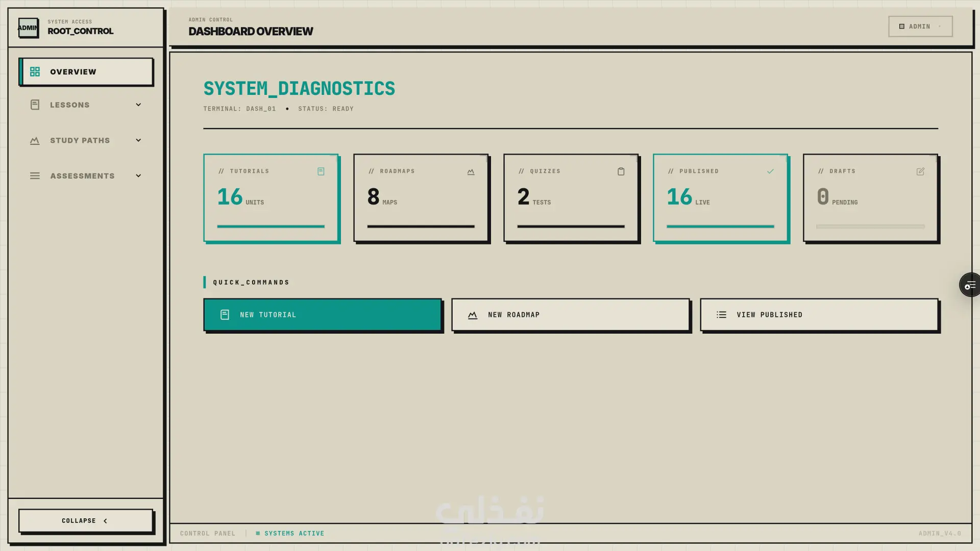Click the Overview grid icon

click(x=35, y=72)
